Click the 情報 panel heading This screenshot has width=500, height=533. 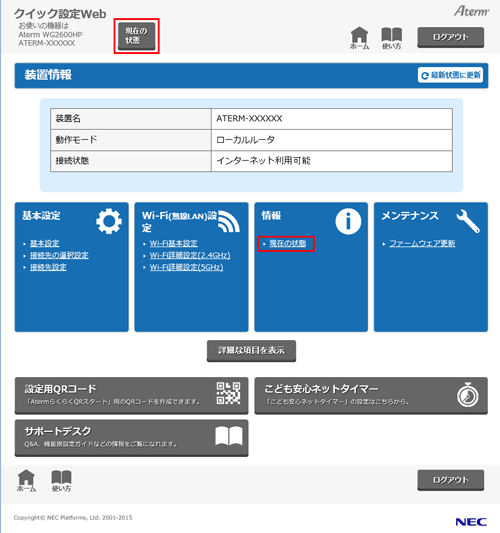[x=271, y=216]
